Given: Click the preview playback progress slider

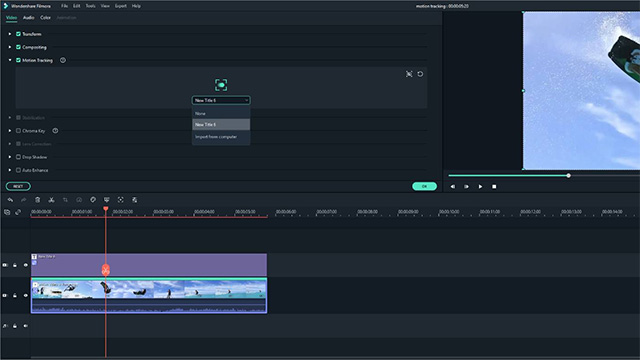Looking at the screenshot, I should (544, 176).
